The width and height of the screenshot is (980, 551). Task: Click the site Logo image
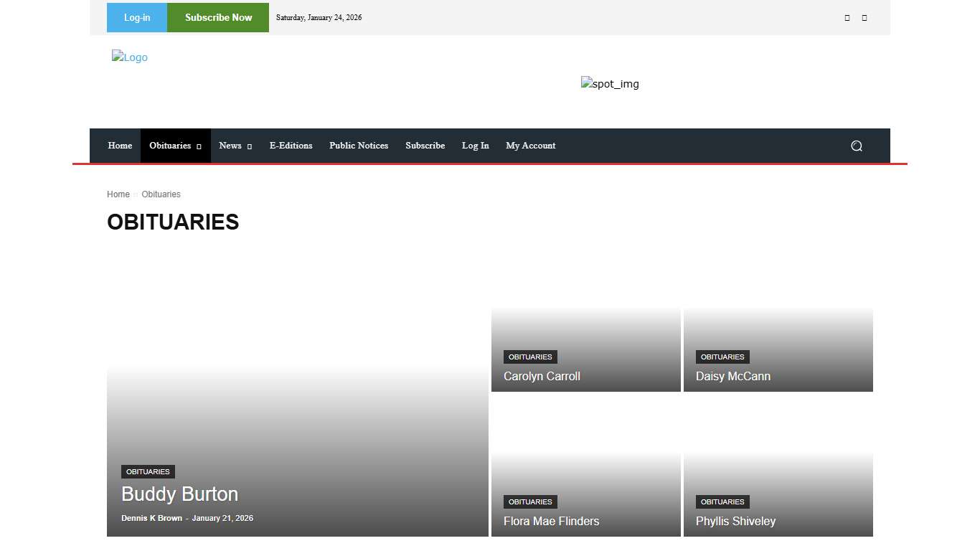tap(130, 57)
